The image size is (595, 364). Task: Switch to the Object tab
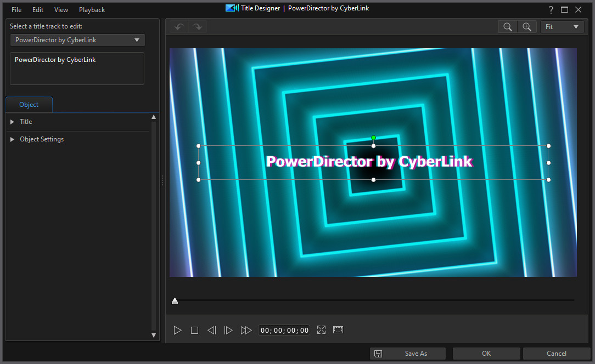point(29,104)
